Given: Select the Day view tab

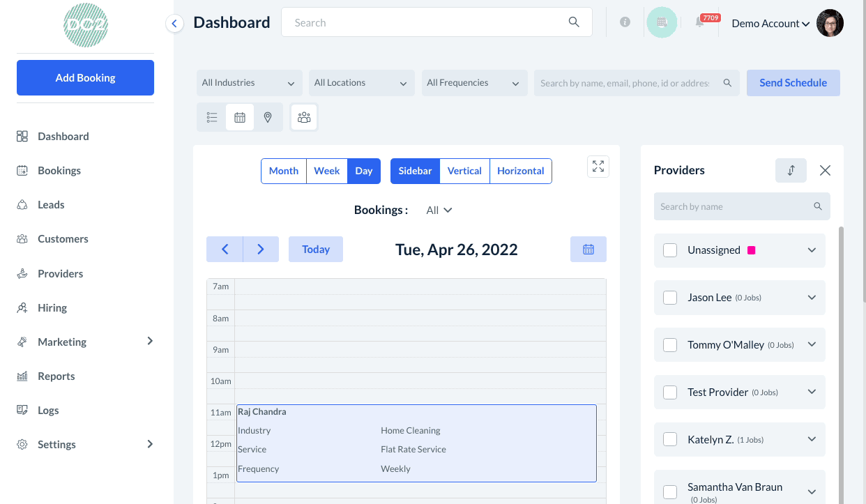Looking at the screenshot, I should coord(364,171).
